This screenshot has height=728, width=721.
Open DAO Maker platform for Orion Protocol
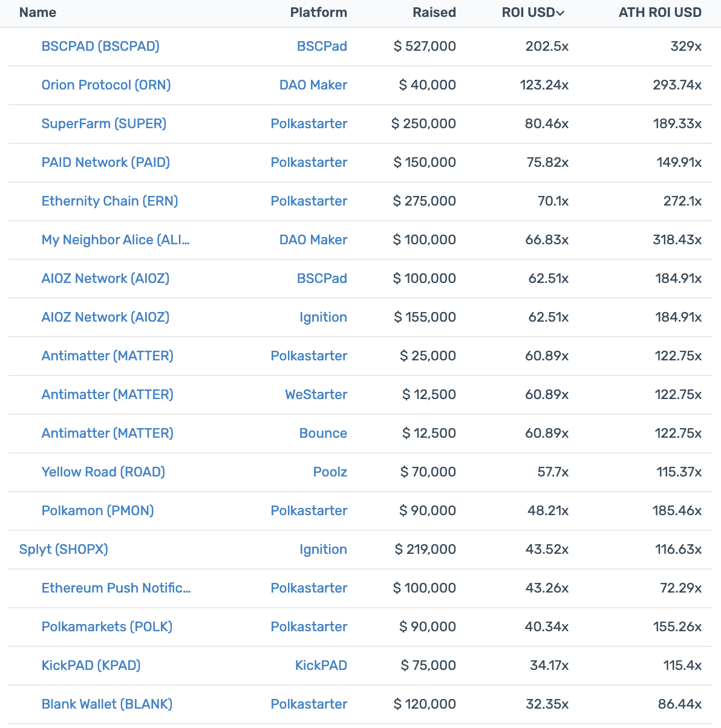[313, 85]
